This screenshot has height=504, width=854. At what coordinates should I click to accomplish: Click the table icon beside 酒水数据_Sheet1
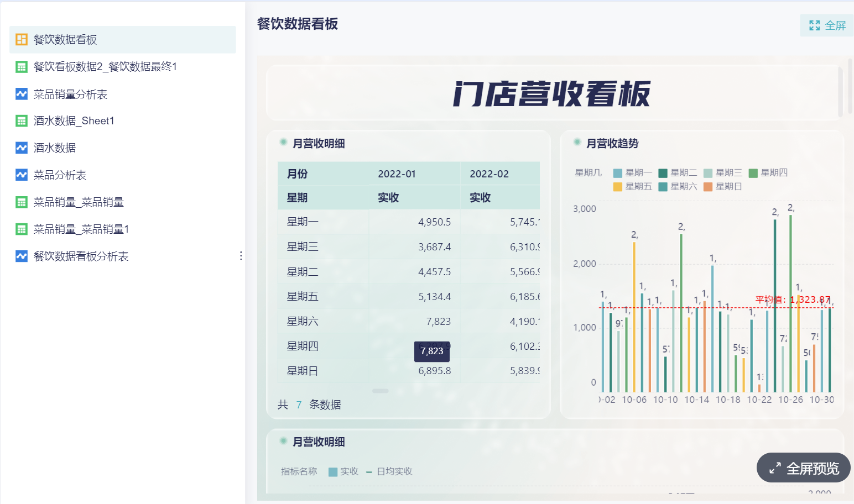(22, 120)
